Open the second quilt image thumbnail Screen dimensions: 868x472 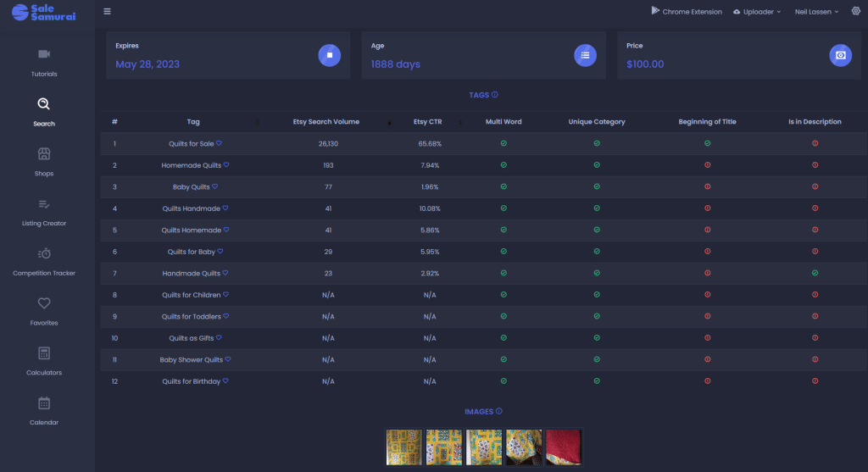[444, 447]
